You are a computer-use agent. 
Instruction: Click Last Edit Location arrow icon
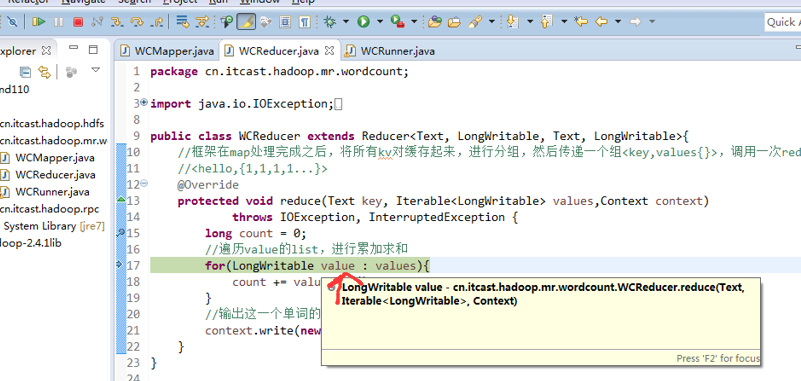click(581, 22)
